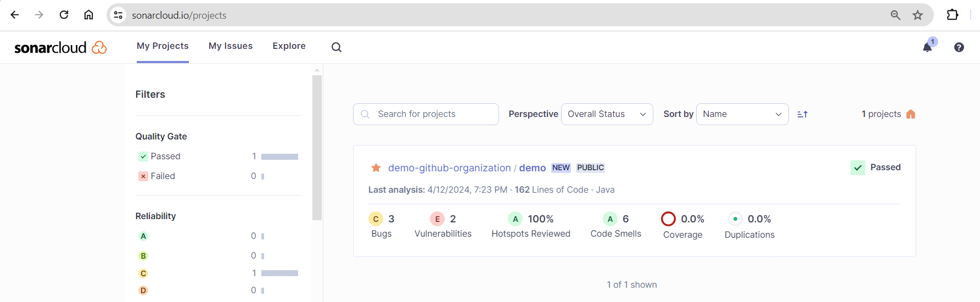Open the demo project link
The image size is (980, 302).
point(533,168)
